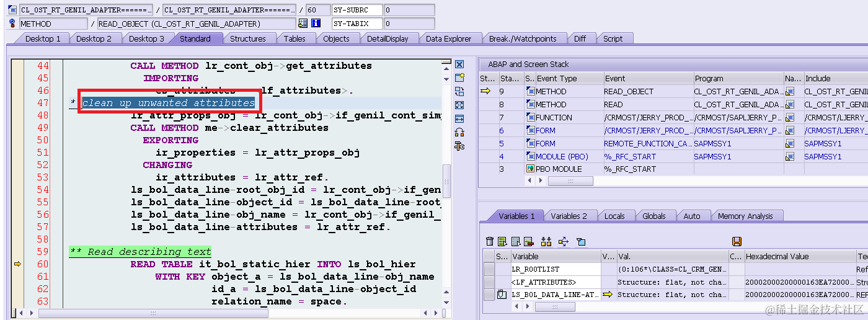This screenshot has width=868, height=320.
Task: Select row button for <LF_ATTRIBUTES> variable
Action: pos(489,282)
